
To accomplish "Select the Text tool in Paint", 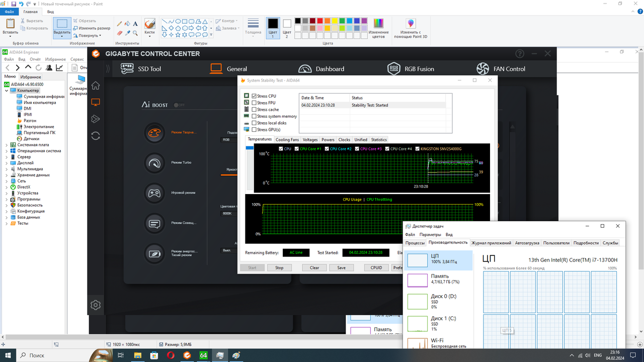I will 135,24.
